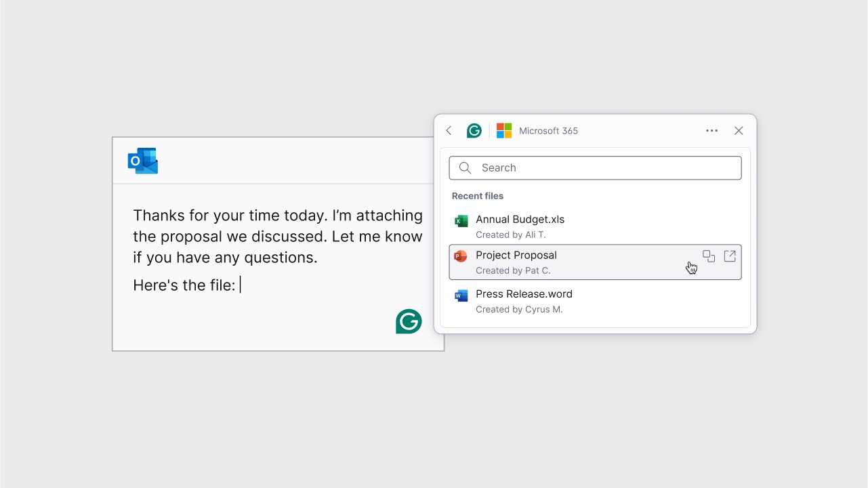The image size is (868, 488).
Task: Open the Press Release.word file
Action: (524, 294)
